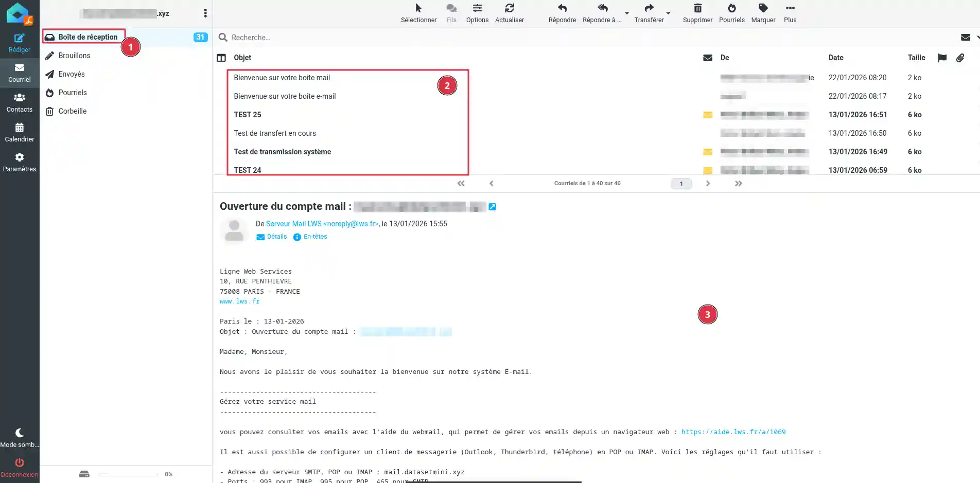Click the unread count badge 31
980x483 pixels.
tap(200, 37)
